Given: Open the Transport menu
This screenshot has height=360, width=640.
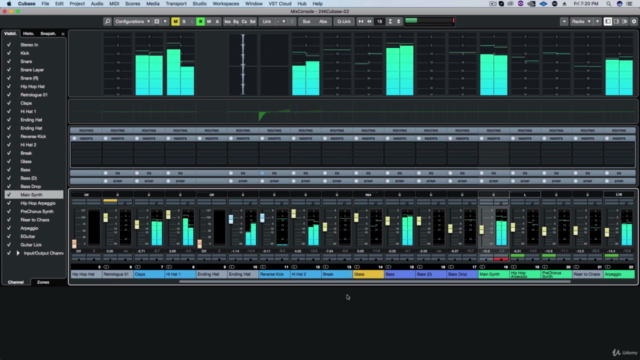Looking at the screenshot, I should click(176, 4).
